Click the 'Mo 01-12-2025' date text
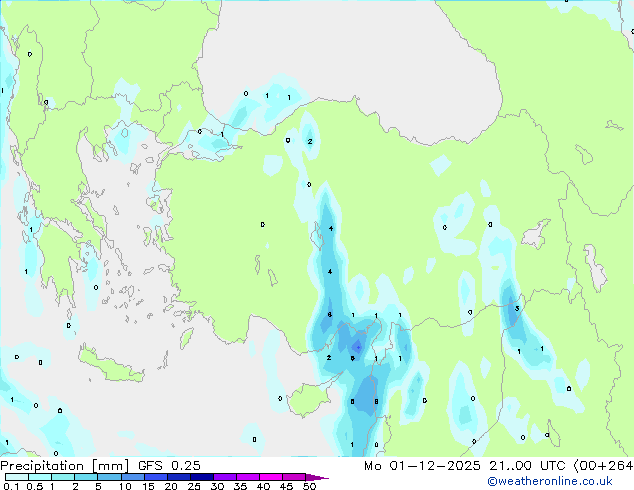The height and width of the screenshot is (490, 634). [x=422, y=466]
